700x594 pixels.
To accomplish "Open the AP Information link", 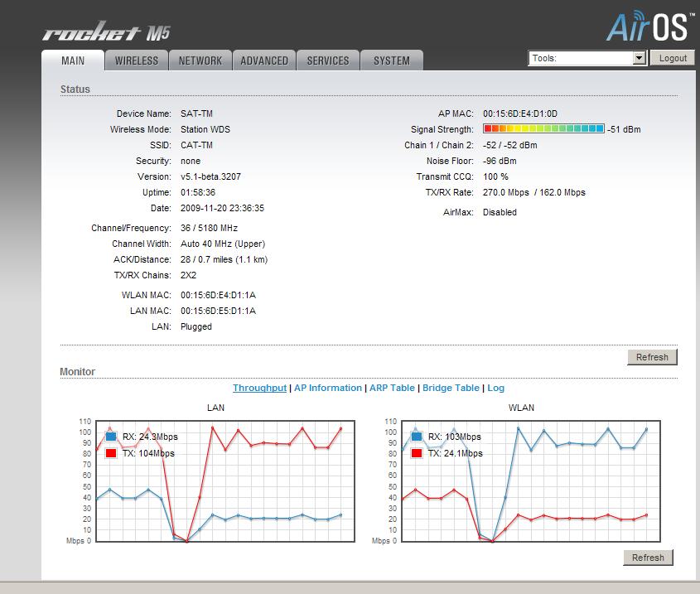I will [x=328, y=388].
